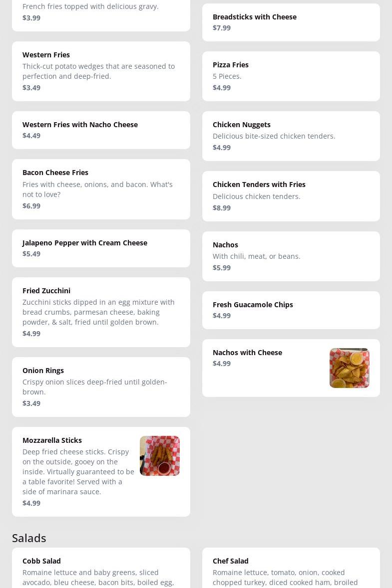Select the Western Fries menu item
392x588 pixels.
[100, 71]
